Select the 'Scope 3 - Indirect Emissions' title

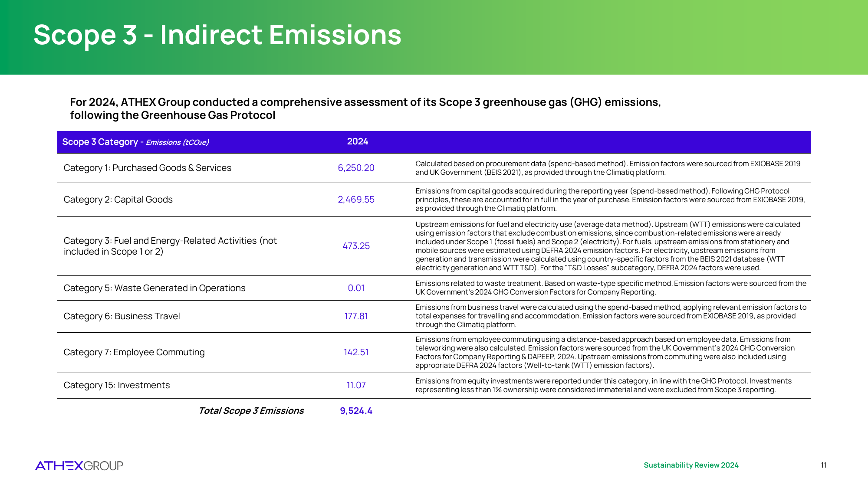217,35
